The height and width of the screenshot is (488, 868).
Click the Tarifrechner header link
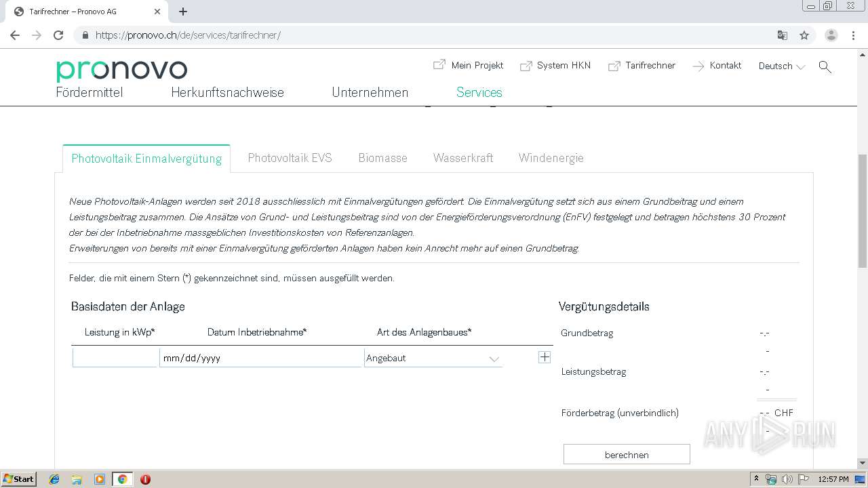[x=650, y=66]
